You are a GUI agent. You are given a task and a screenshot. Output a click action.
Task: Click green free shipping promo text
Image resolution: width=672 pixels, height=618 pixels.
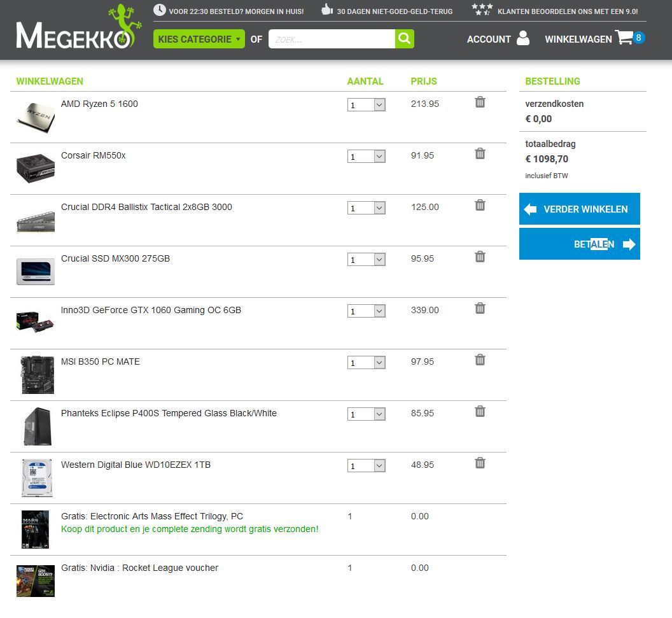[190, 529]
